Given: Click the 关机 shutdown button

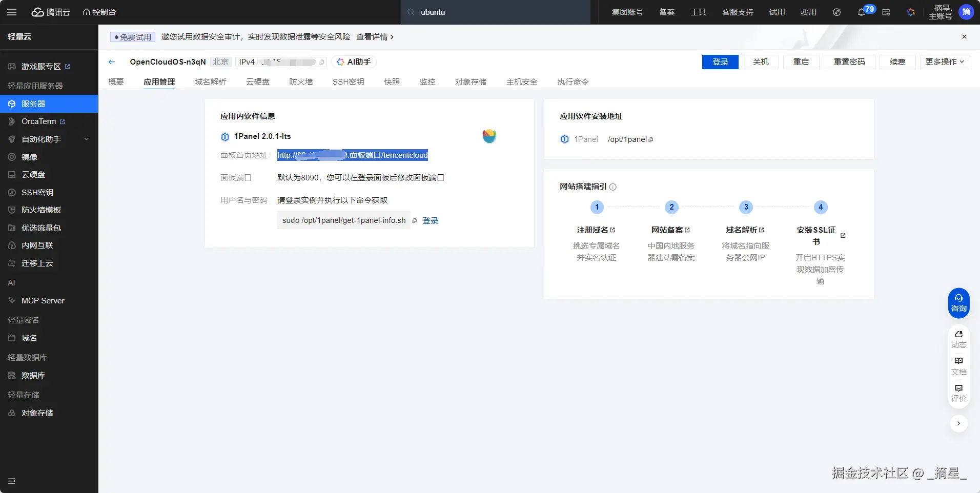Looking at the screenshot, I should (x=761, y=62).
